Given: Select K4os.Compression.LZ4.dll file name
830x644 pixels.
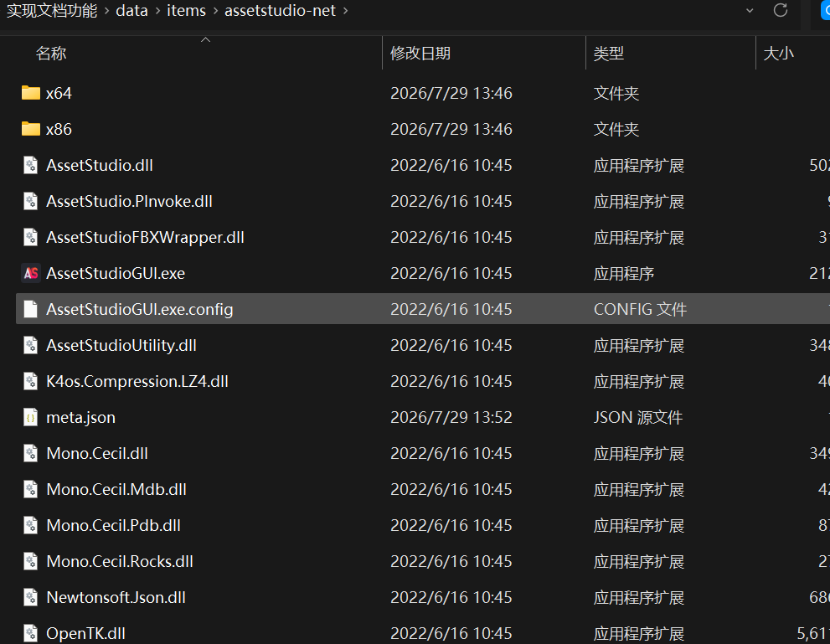Looking at the screenshot, I should pos(137,381).
